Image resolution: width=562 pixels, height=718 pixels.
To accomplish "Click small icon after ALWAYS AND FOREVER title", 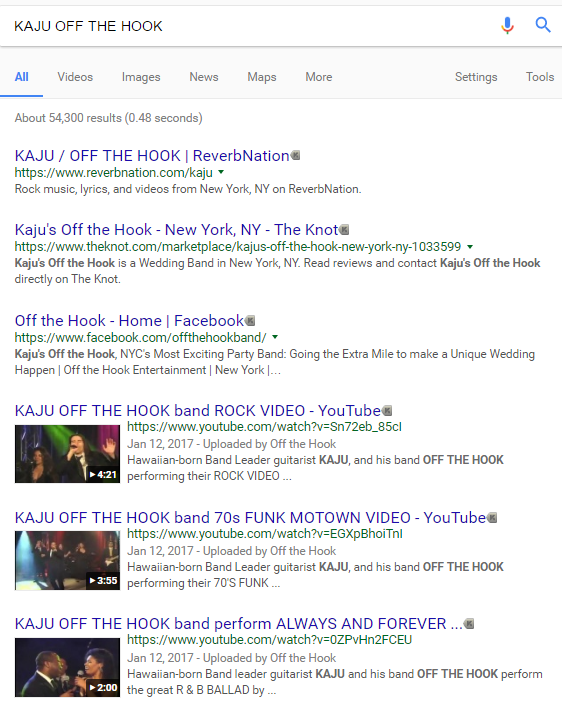I will 469,624.
